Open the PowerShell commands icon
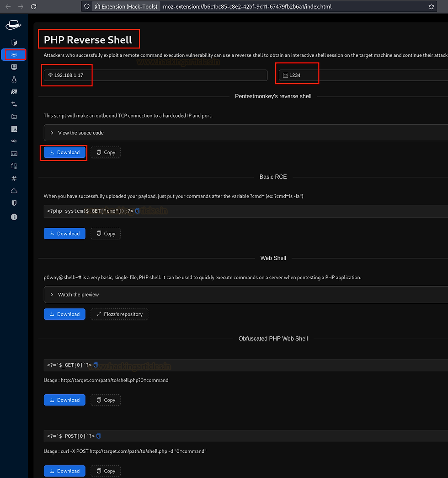Screen dimensions: 448x478 pos(14,92)
